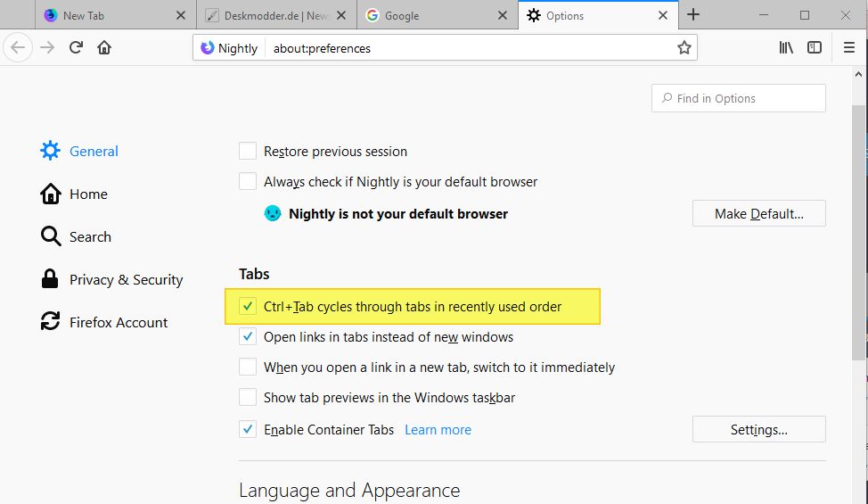Click the sync icon for Firefox Account
This screenshot has width=868, height=504.
[51, 321]
